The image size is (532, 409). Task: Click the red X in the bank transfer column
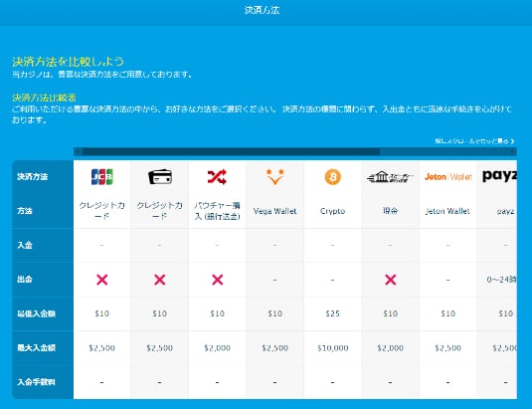391,280
